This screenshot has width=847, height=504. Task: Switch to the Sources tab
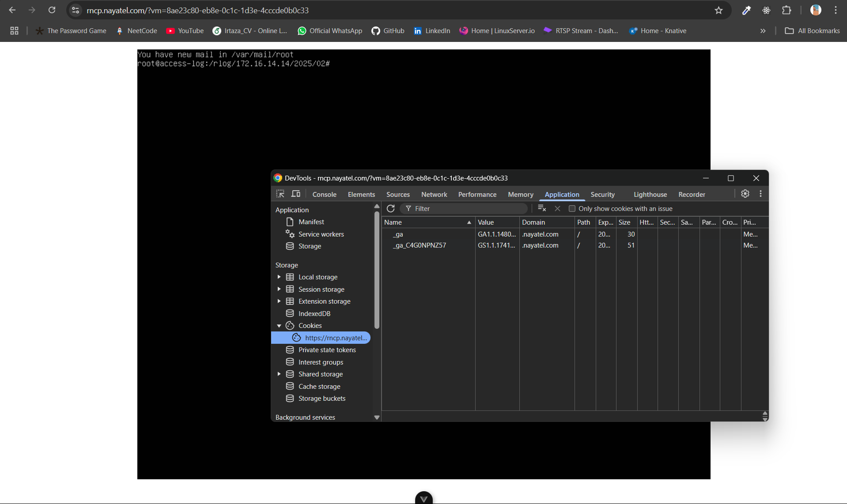coord(398,194)
